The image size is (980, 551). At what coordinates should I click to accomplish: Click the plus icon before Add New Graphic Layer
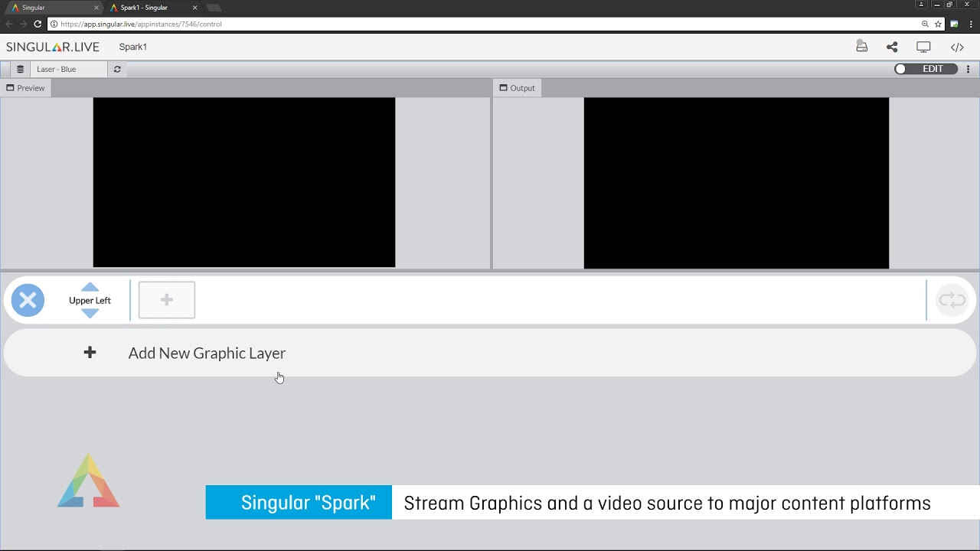click(x=90, y=352)
